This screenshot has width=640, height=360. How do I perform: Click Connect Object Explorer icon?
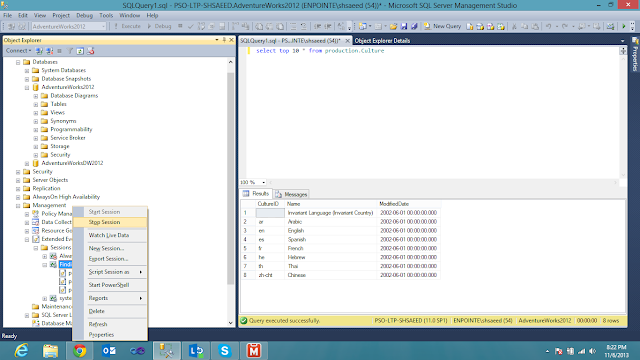tap(39, 51)
